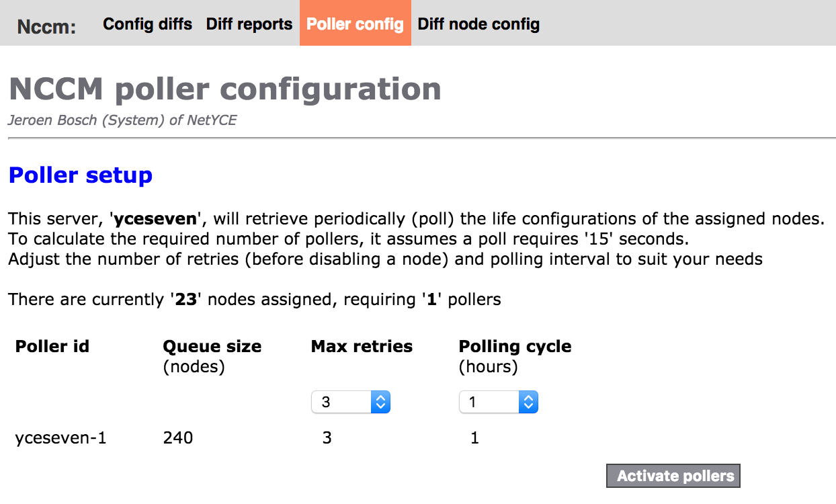Switch to the Diff reports tab
836x504 pixels.
click(x=249, y=24)
